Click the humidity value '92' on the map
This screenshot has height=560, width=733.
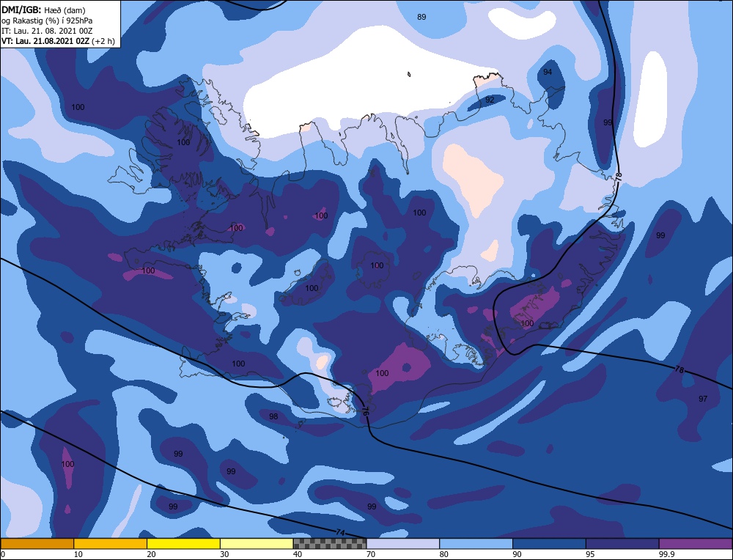coord(490,100)
